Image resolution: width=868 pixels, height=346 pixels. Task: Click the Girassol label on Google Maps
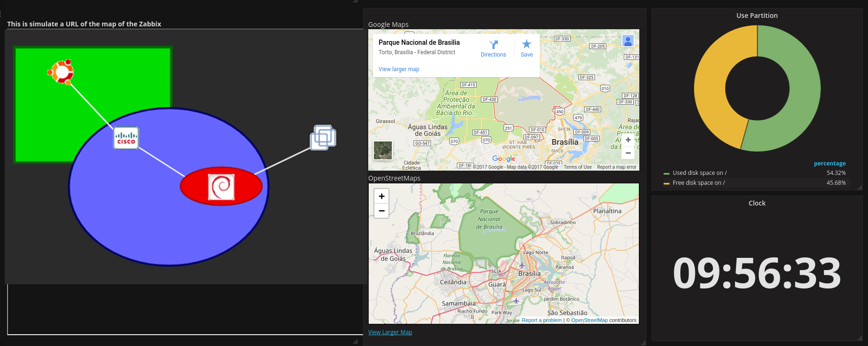(385, 121)
